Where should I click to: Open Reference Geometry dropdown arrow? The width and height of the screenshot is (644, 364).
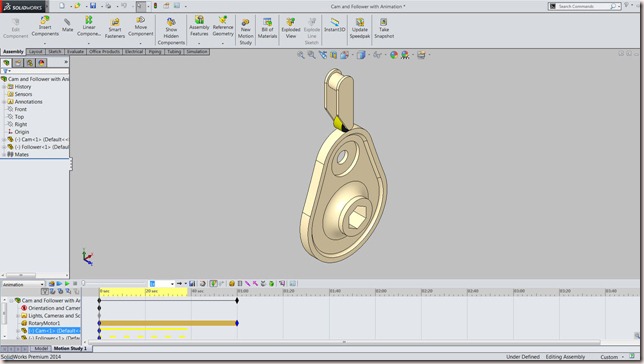[x=223, y=43]
